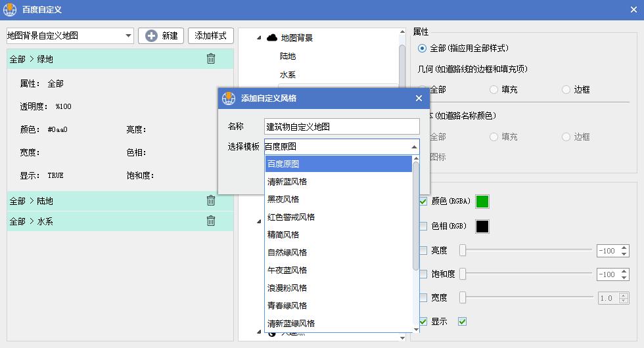644x348 pixels.
Task: Decrease the 饱和度 value with down arrow
Action: pyautogui.click(x=624, y=277)
